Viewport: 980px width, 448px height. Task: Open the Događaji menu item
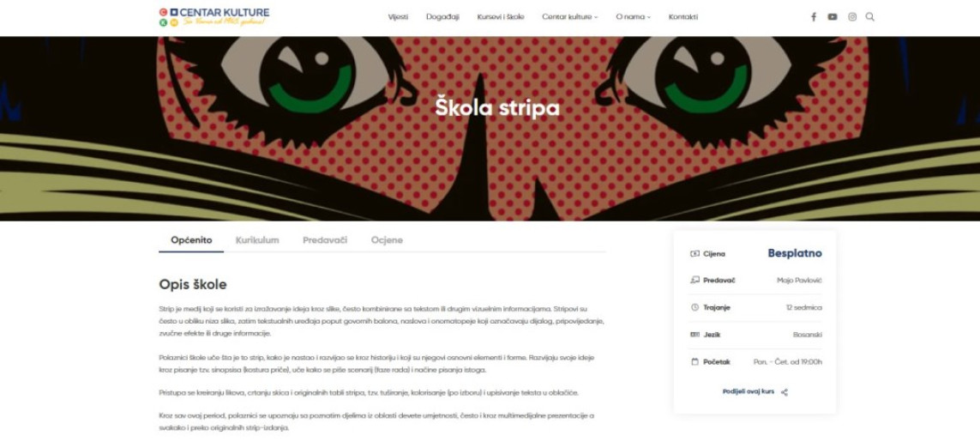(442, 17)
